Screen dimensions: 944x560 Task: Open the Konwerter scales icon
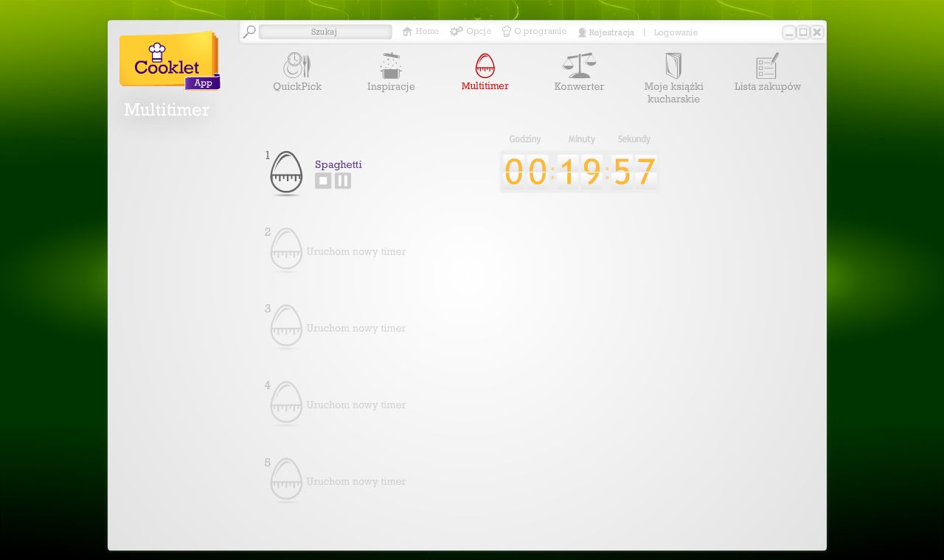[x=579, y=66]
